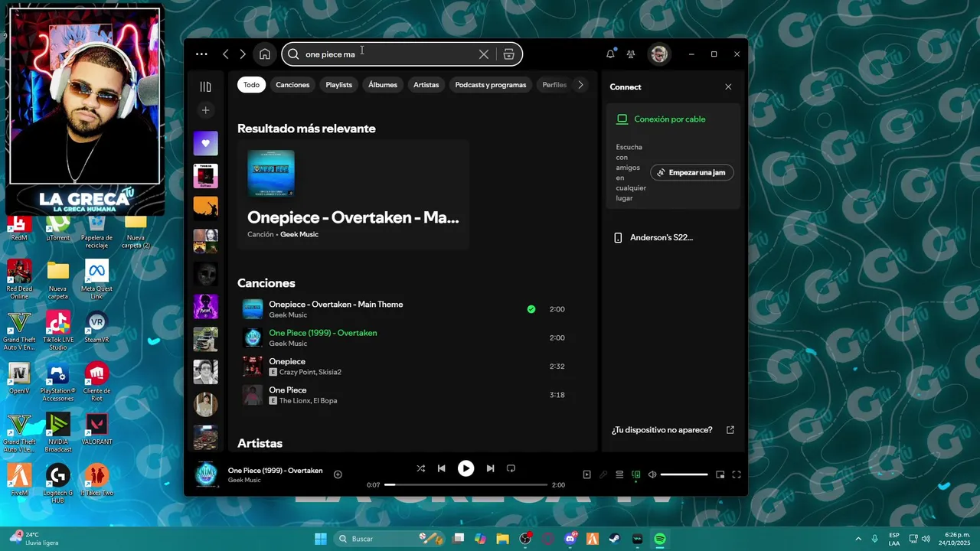Select the Playlists filter chip

(338, 85)
